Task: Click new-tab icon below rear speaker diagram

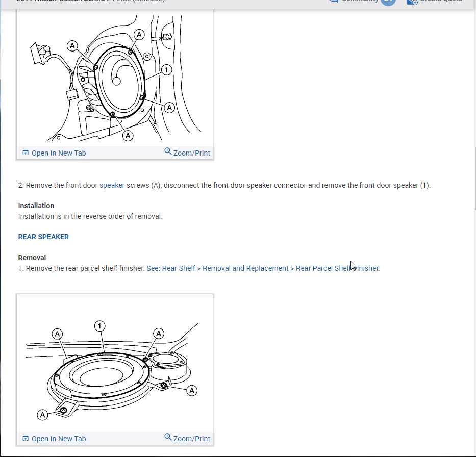Action: 26,438
